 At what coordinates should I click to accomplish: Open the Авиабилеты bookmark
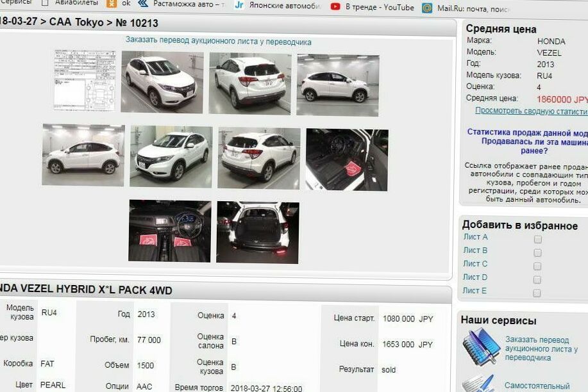pos(76,3)
